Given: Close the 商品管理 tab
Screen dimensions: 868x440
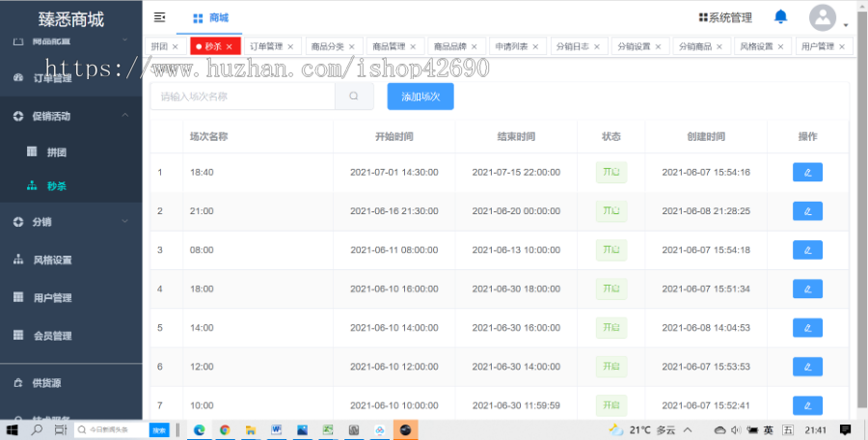Looking at the screenshot, I should [x=413, y=46].
